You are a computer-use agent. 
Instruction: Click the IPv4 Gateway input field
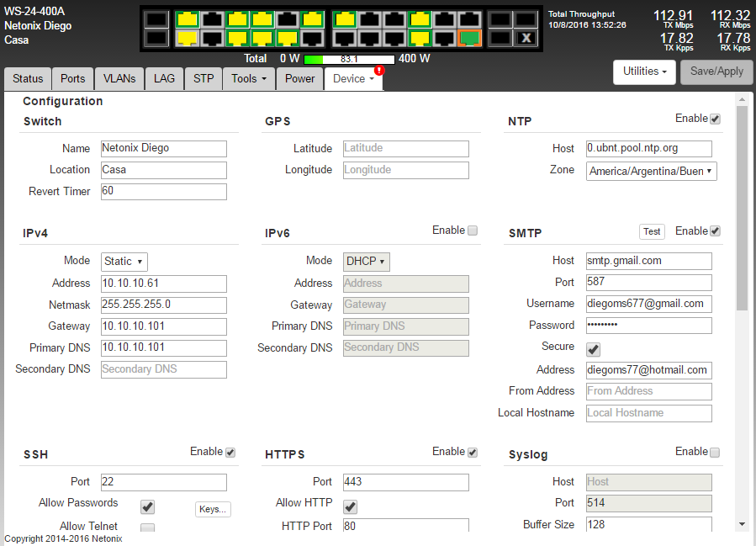coord(164,326)
